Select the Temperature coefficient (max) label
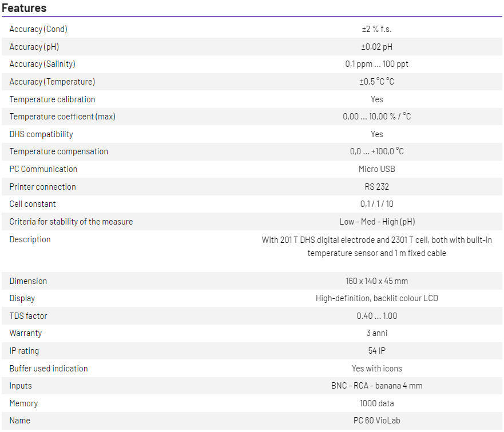Screen dimensions: 504x432 [62, 117]
